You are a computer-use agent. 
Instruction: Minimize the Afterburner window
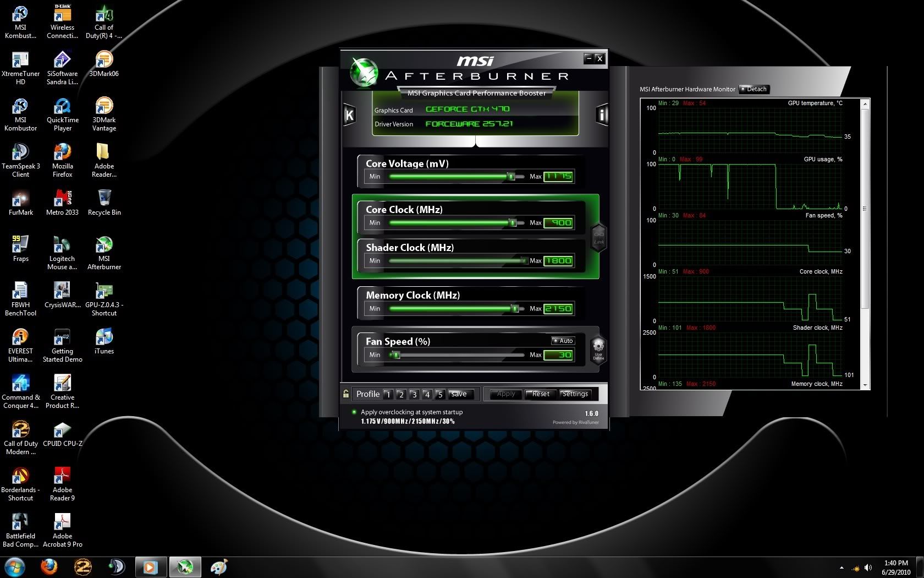588,58
